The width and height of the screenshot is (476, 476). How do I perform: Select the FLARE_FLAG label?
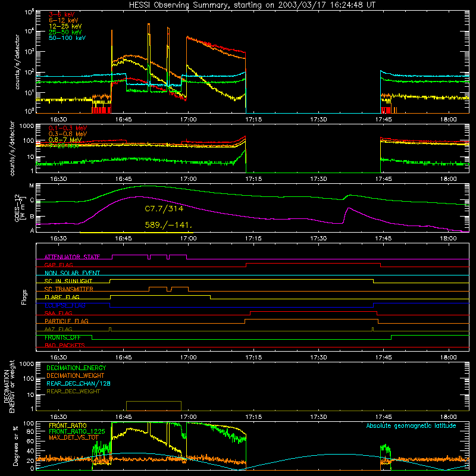pos(62,297)
